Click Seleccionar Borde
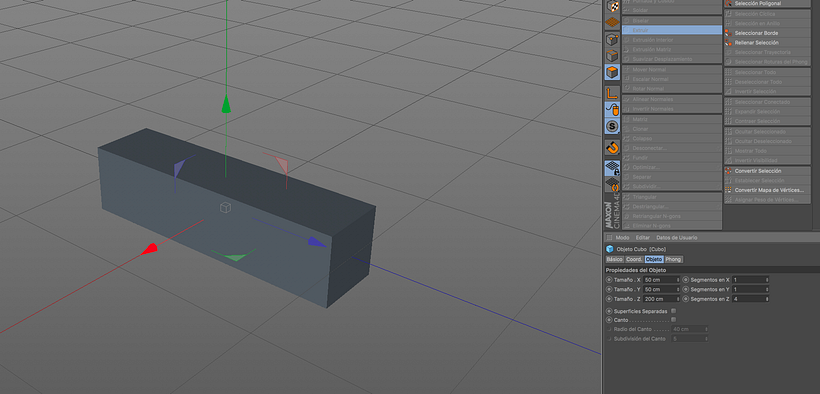 (x=767, y=33)
